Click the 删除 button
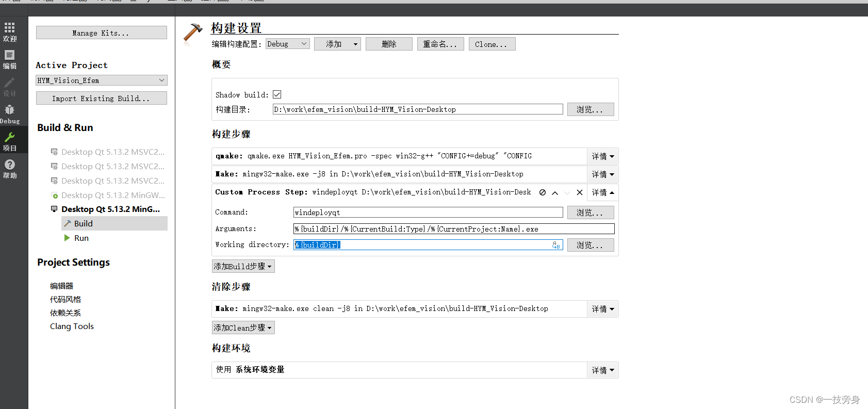868x409 pixels. [x=389, y=44]
